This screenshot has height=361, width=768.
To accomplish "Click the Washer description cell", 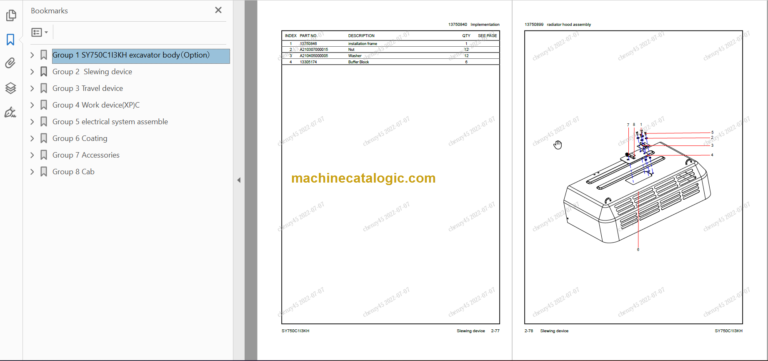I will 355,56.
